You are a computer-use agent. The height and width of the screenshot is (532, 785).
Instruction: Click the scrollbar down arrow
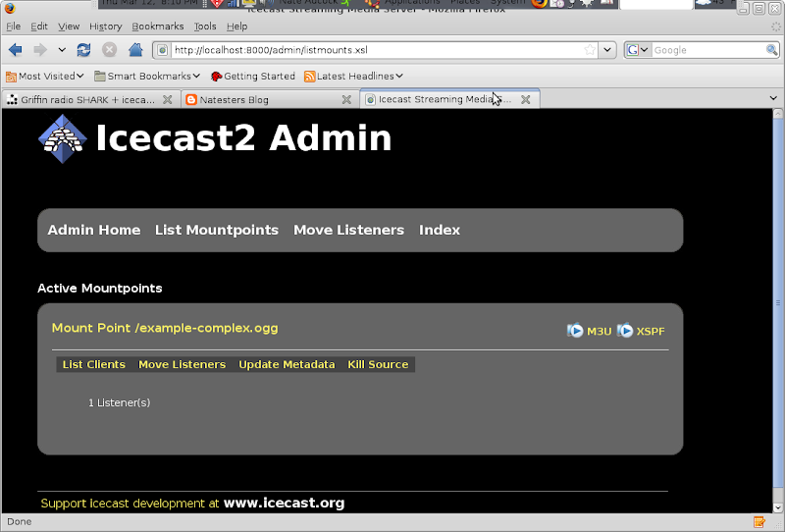coord(777,506)
